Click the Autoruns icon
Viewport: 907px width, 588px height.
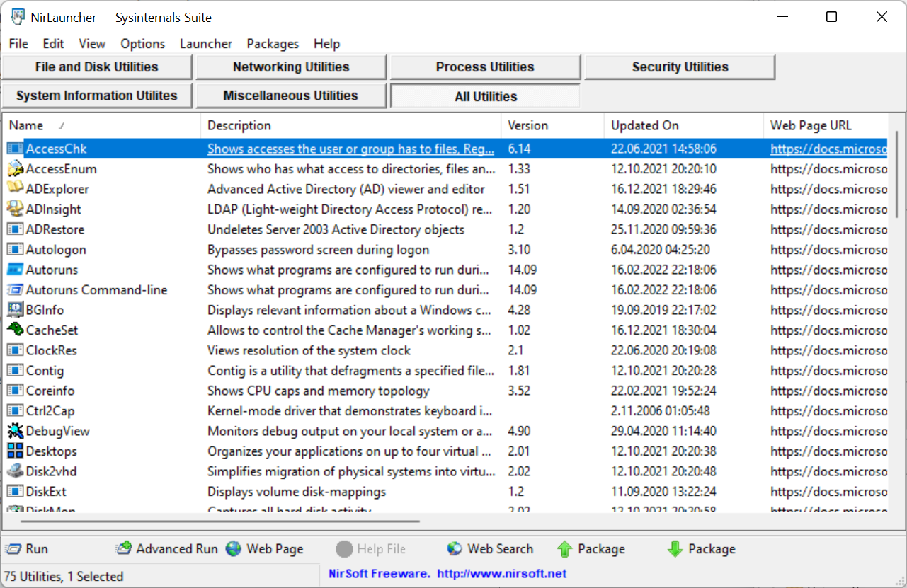point(15,270)
